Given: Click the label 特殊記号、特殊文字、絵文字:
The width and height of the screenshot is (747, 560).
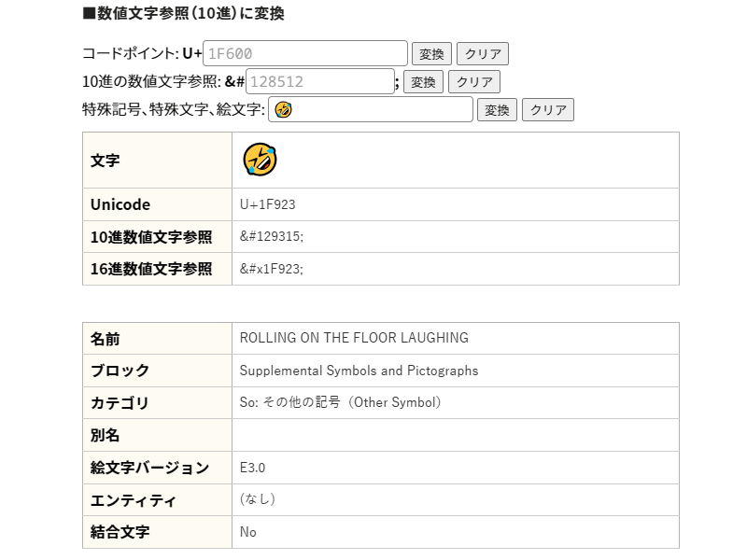Looking at the screenshot, I should (x=174, y=109).
